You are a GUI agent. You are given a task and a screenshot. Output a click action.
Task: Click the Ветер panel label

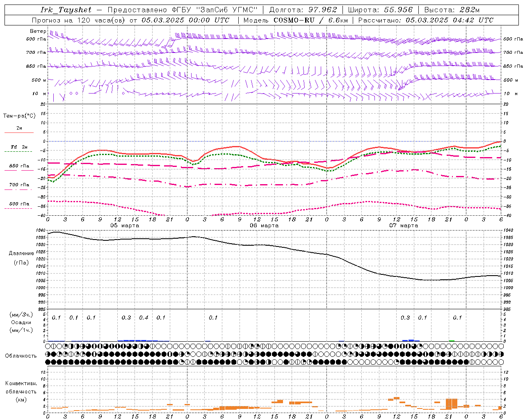(x=38, y=31)
